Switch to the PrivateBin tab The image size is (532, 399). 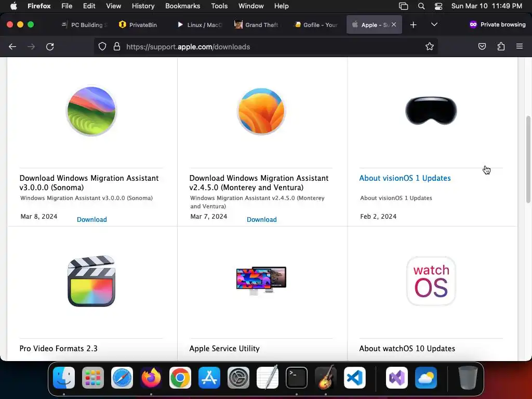[138, 25]
